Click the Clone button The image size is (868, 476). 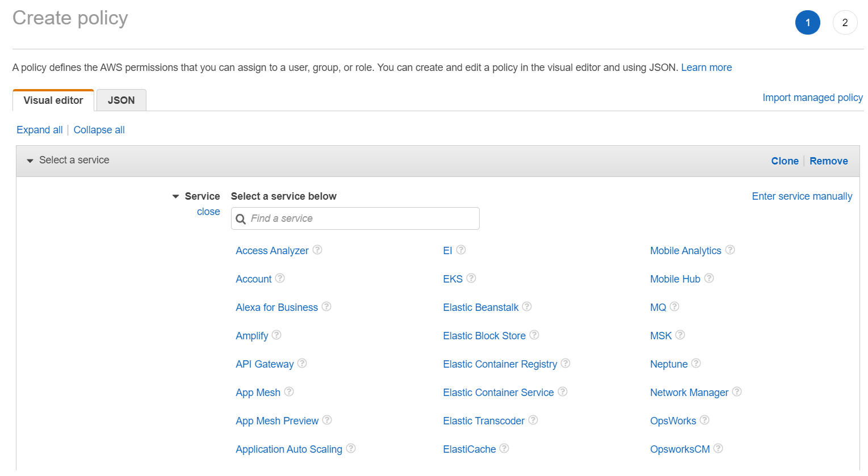[785, 161]
